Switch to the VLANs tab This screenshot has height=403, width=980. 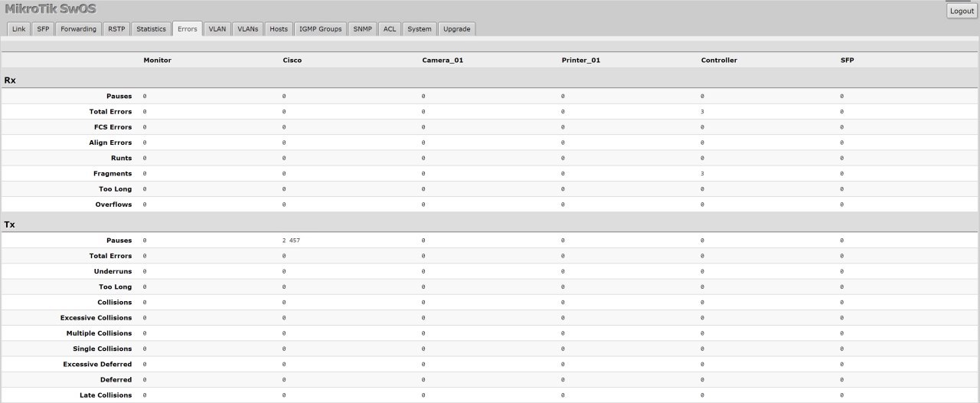tap(248, 29)
